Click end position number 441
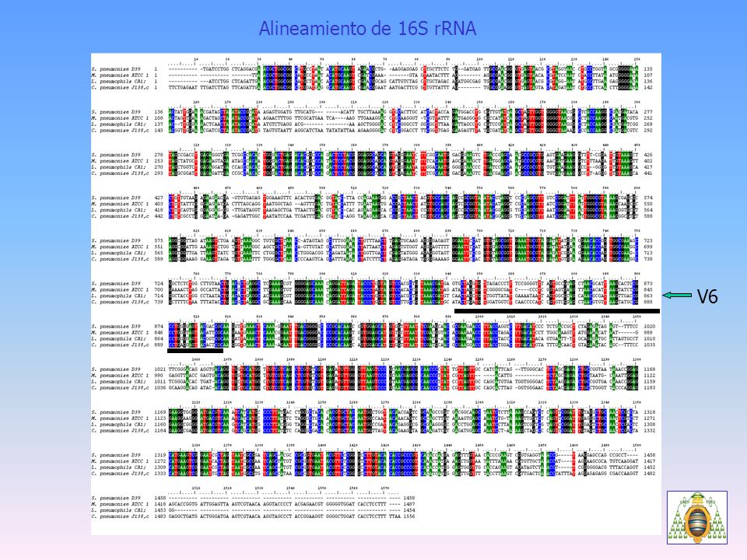 [648, 173]
